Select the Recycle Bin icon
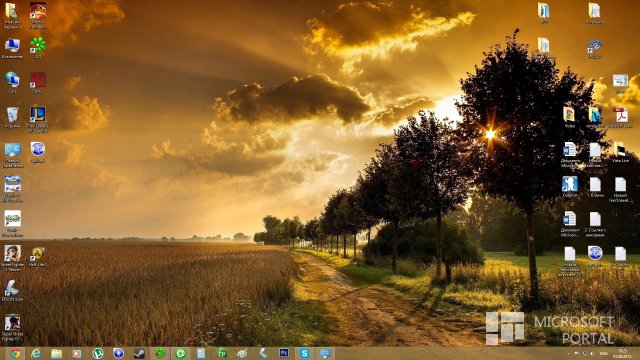The image size is (640, 360). 12,118
